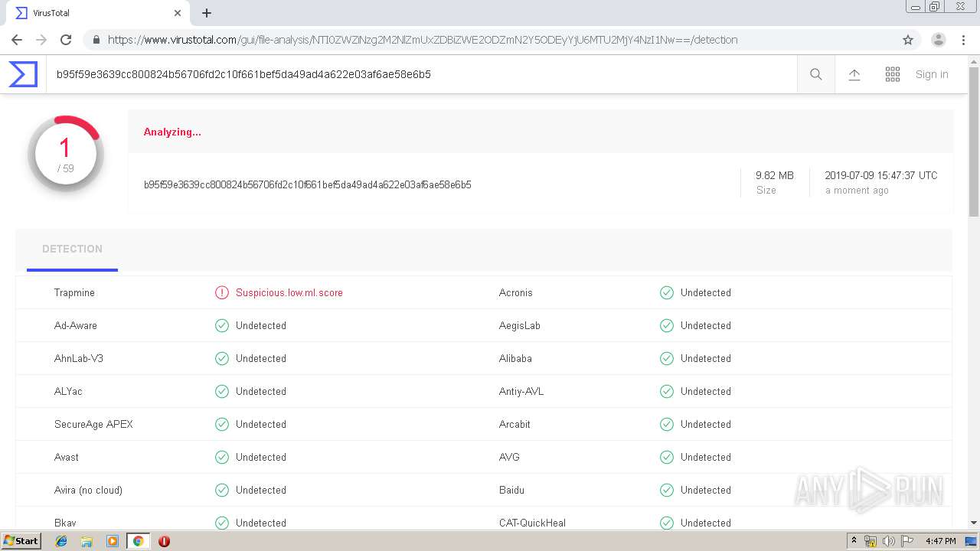Image resolution: width=980 pixels, height=551 pixels.
Task: Open the Chrome profile avatar icon
Action: (x=939, y=40)
